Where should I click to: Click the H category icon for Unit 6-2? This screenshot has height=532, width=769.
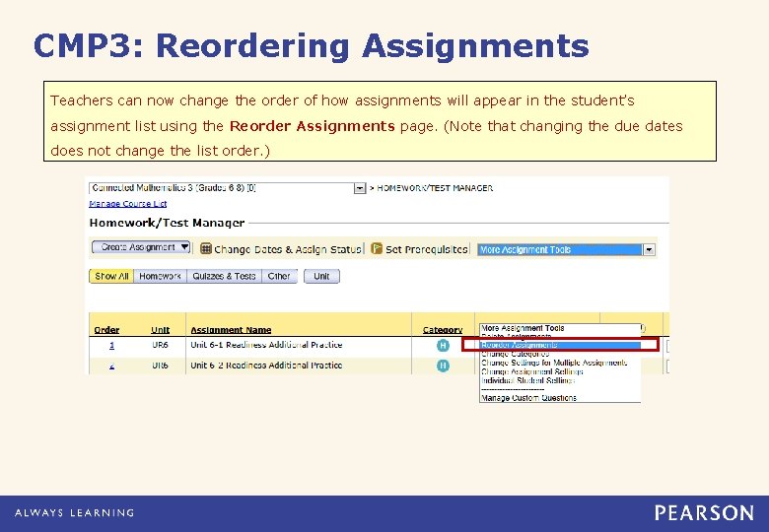point(443,366)
